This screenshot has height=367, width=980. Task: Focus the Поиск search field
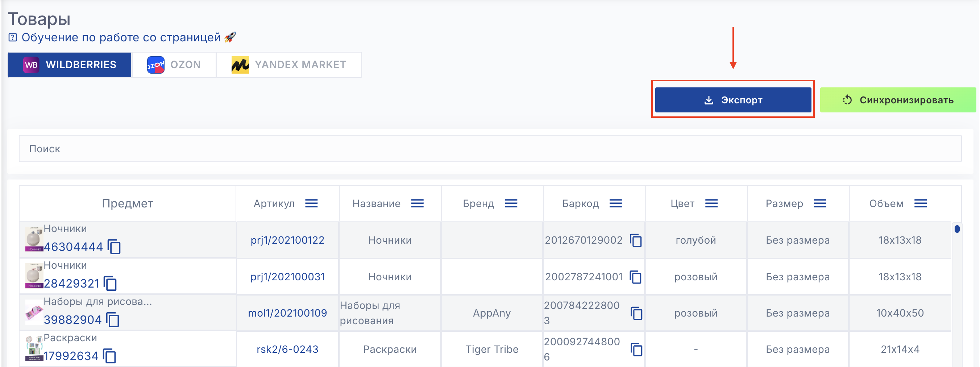[x=490, y=148]
